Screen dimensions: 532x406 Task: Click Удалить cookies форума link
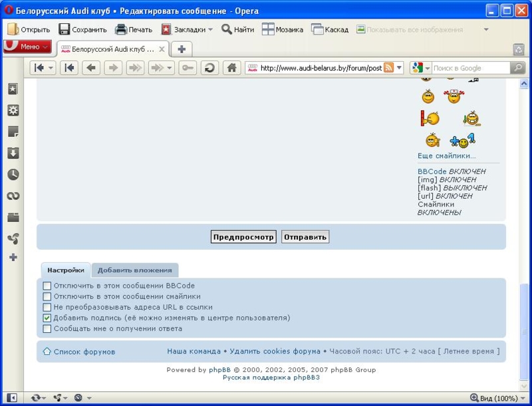pos(275,351)
